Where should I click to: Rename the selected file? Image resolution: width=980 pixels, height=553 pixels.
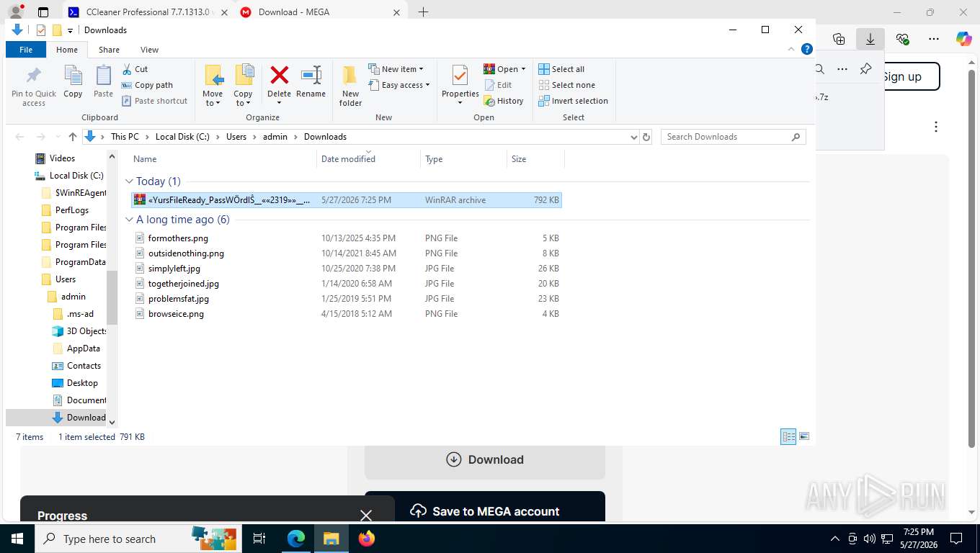click(311, 82)
